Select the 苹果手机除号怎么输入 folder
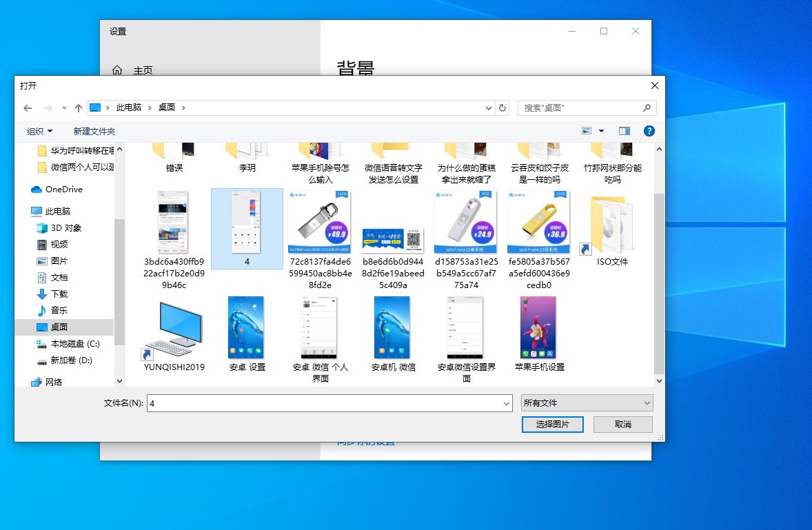The height and width of the screenshot is (530, 812). tap(320, 163)
